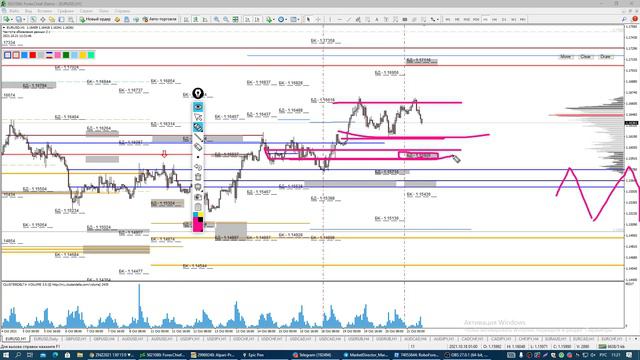Expand the templates dropdown arrow
The image size is (640, 360).
pos(299,19)
